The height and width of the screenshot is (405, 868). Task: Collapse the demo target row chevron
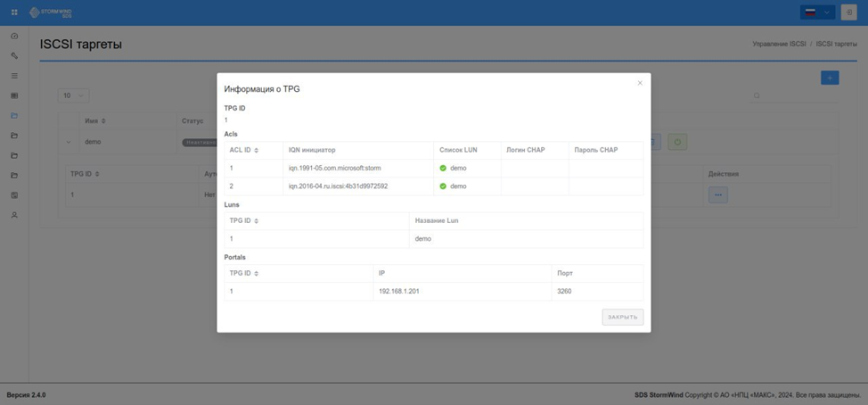[69, 142]
